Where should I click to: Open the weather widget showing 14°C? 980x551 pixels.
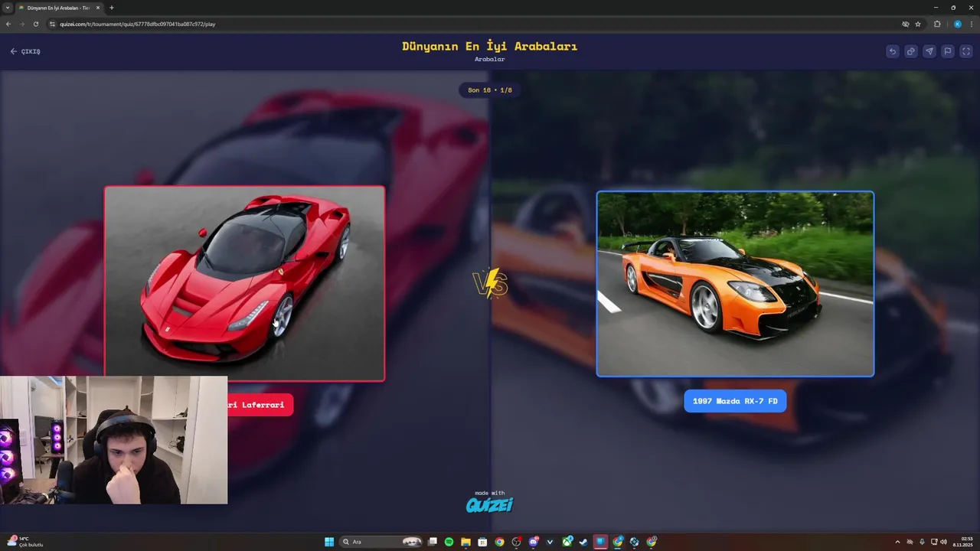pyautogui.click(x=24, y=542)
